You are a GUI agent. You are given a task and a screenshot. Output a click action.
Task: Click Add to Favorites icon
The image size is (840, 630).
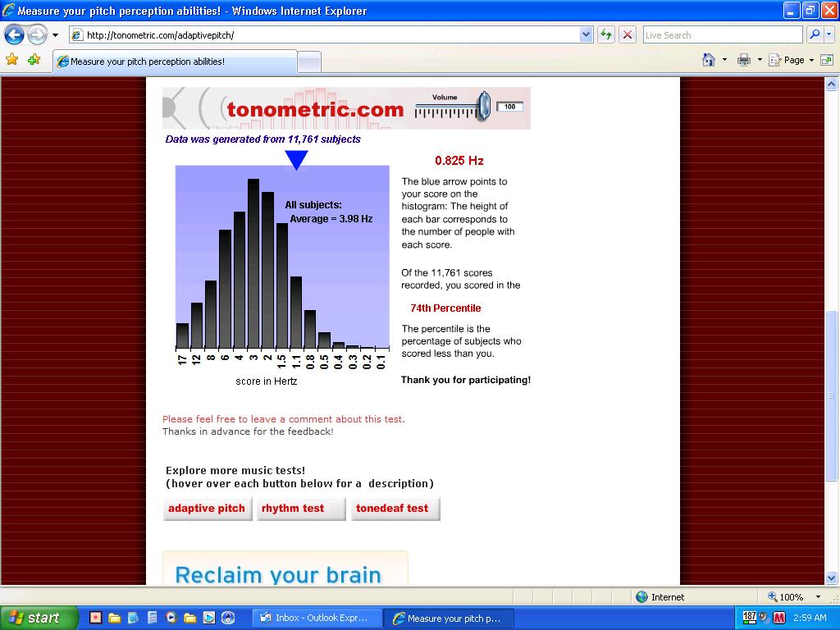click(34, 60)
